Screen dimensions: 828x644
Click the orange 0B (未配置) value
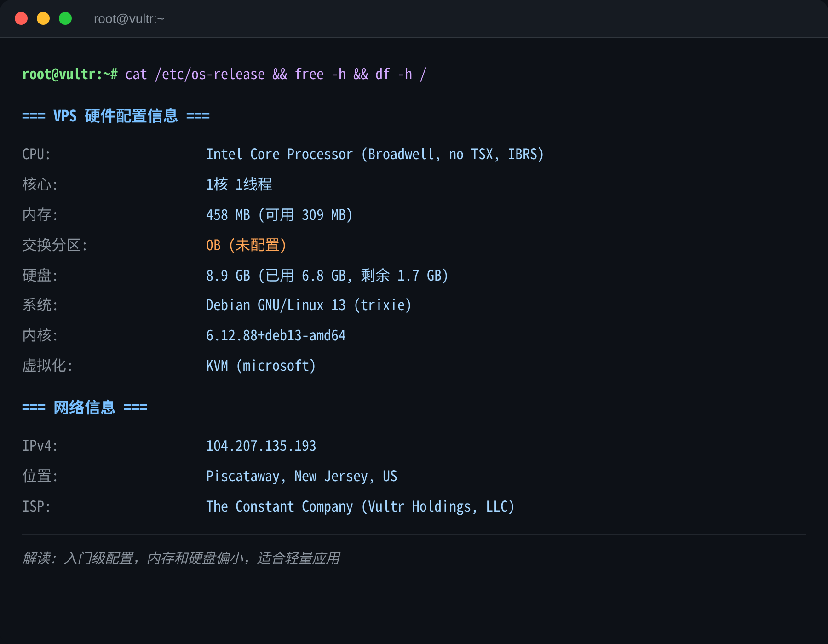(247, 245)
